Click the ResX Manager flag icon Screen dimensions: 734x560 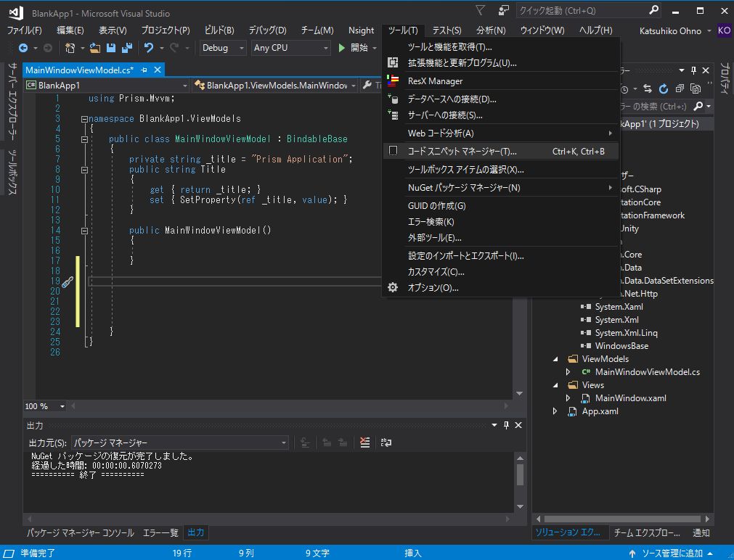(x=393, y=81)
